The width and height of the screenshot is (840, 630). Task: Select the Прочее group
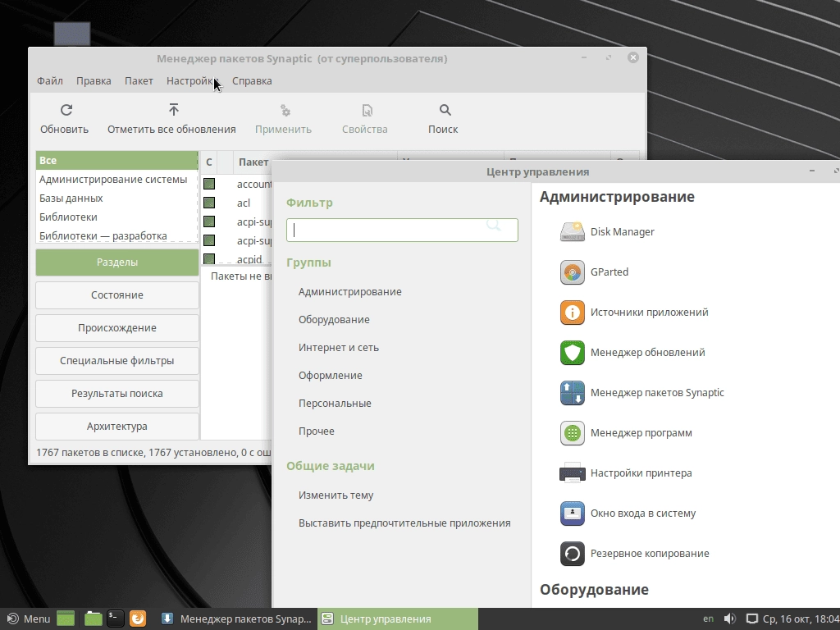coord(316,431)
